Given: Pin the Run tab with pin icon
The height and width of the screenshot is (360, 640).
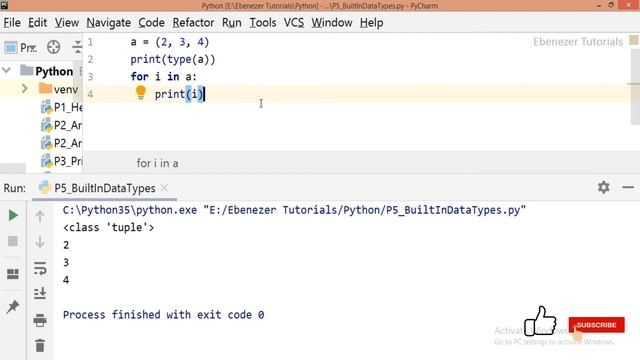Looking at the screenshot, I should point(13,307).
